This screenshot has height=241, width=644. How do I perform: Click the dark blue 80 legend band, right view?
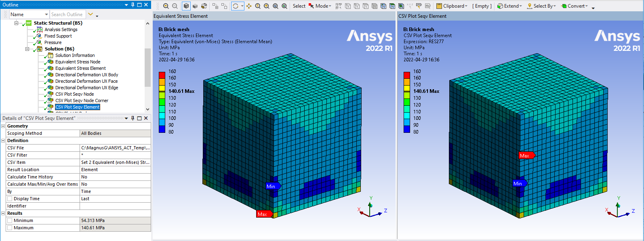(407, 129)
